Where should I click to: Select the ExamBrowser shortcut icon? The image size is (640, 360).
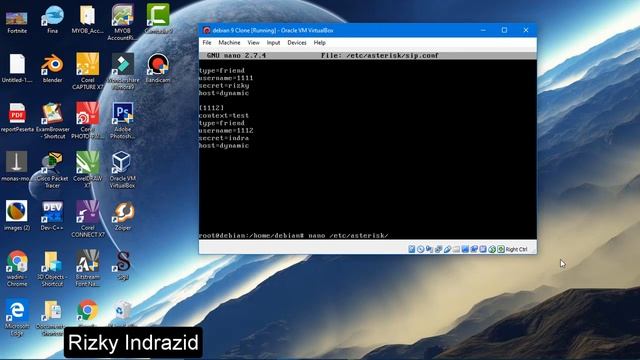pyautogui.click(x=52, y=121)
